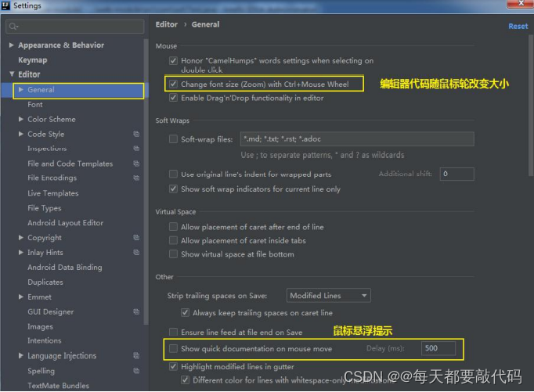Click the IntelliJ icon in the title bar

5,5
